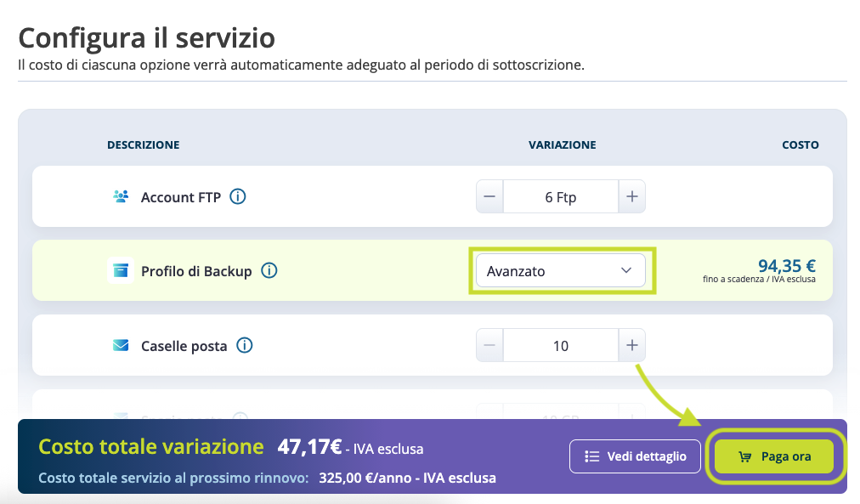The height and width of the screenshot is (504, 860).
Task: Open info tooltip for Account FTP
Action: [239, 197]
